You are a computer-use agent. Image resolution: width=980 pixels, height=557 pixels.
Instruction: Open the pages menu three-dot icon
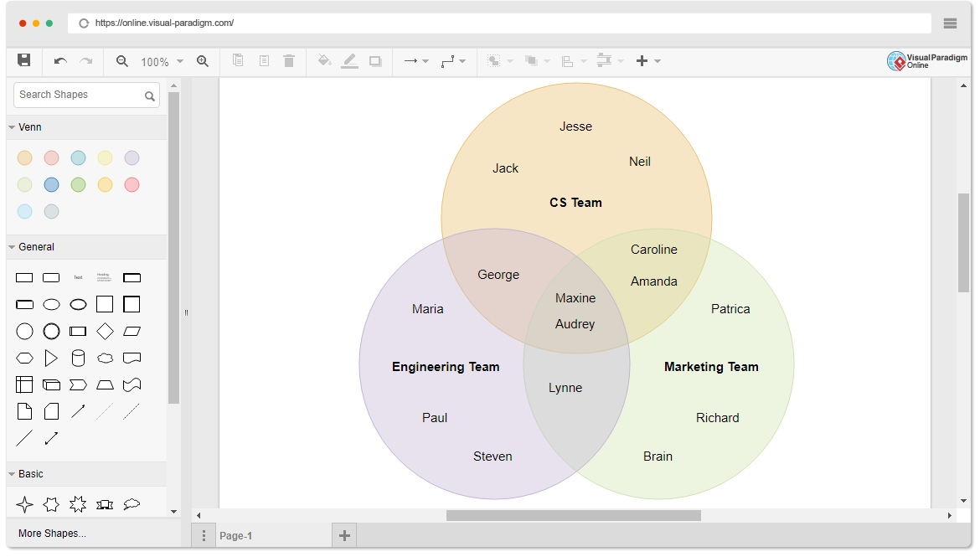204,536
